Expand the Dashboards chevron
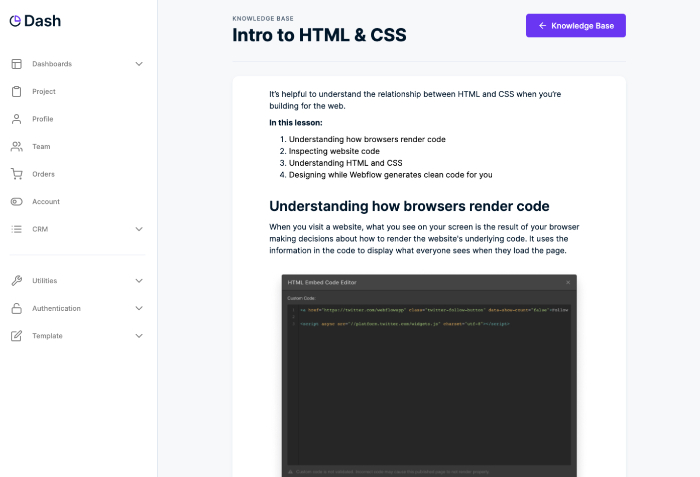 (x=139, y=64)
